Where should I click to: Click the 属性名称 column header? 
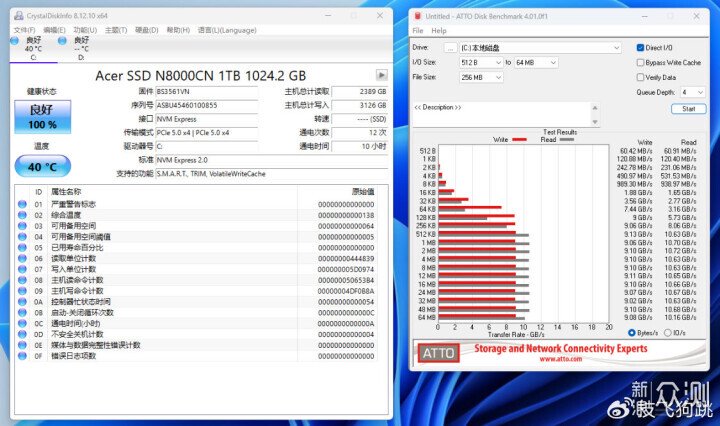click(66, 192)
